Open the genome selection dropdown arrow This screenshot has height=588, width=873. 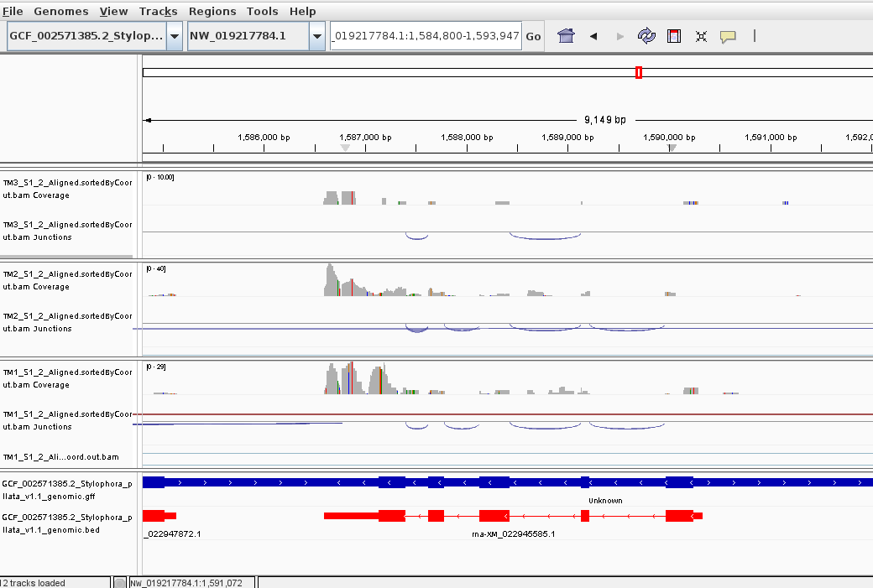[x=175, y=36]
